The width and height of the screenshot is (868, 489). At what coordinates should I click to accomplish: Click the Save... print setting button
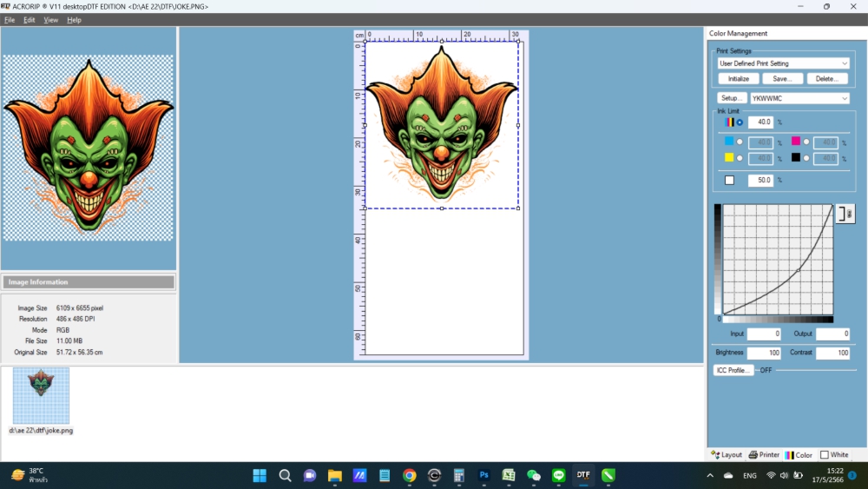tap(783, 79)
